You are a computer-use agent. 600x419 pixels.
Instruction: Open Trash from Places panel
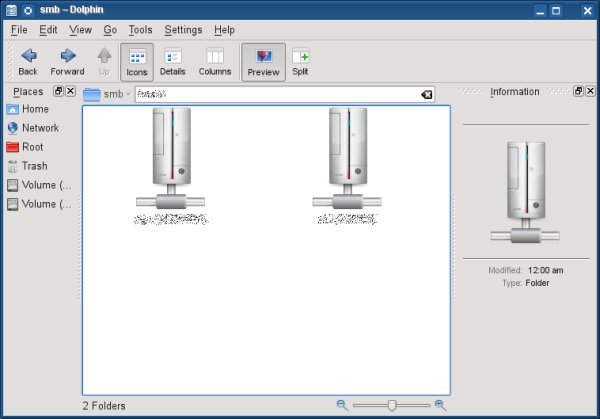coord(34,166)
